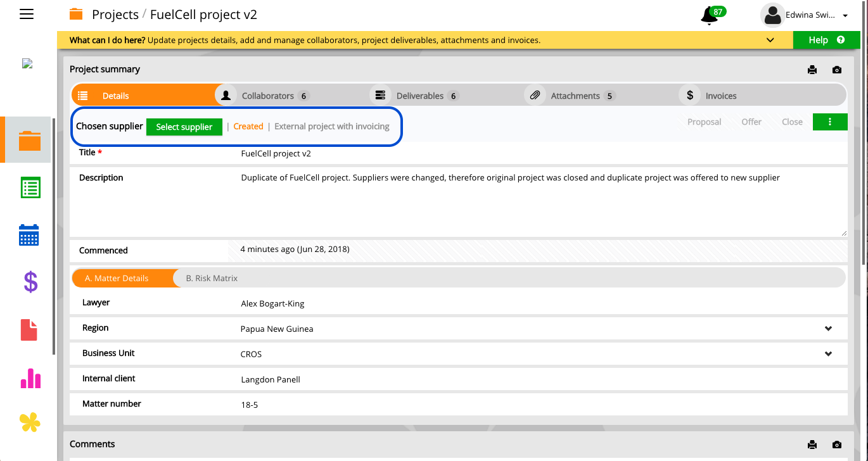Open the red document sidebar icon
Screen dimensions: 868x461
pyautogui.click(x=29, y=330)
